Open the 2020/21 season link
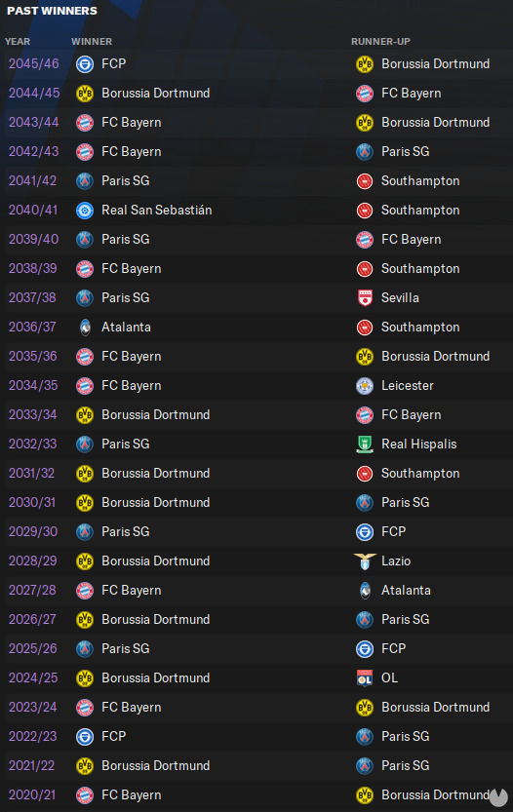This screenshot has height=812, width=513. (32, 794)
